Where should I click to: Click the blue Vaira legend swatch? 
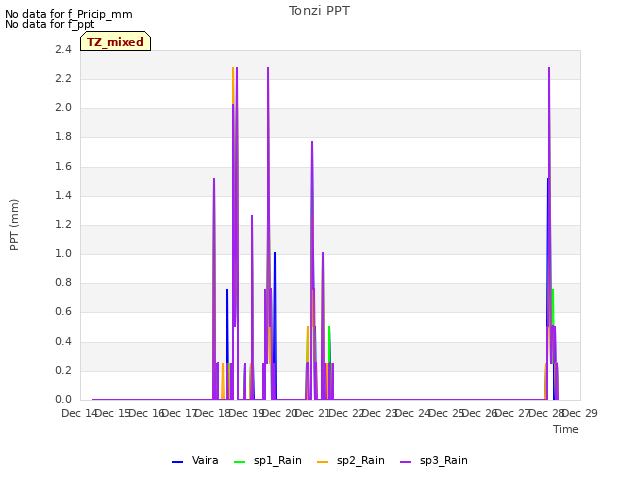(178, 462)
